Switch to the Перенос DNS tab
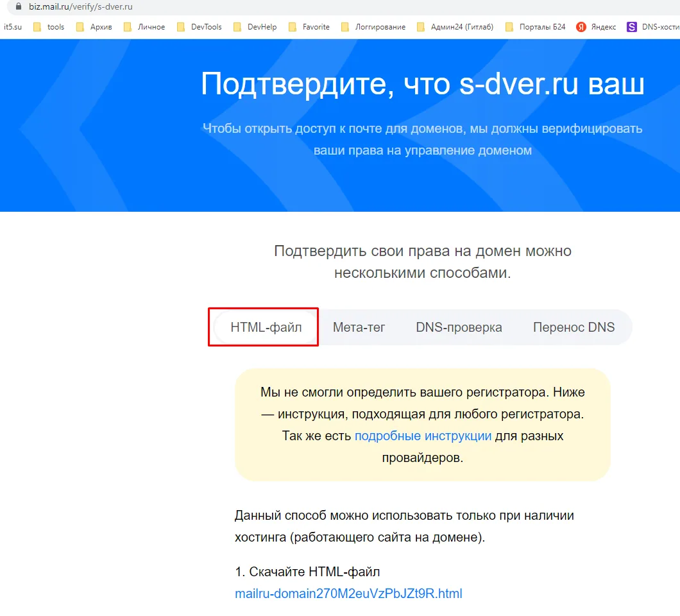680x616 pixels. [574, 327]
